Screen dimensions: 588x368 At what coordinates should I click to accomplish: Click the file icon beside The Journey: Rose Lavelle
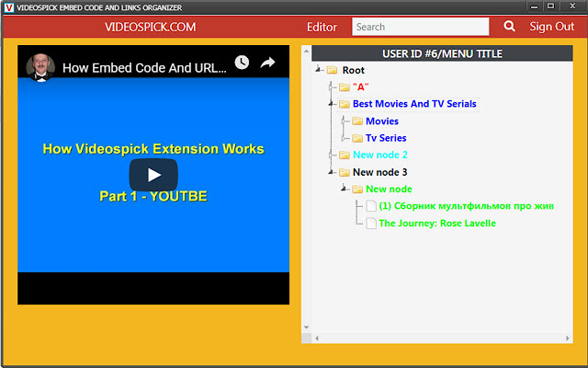coord(371,224)
